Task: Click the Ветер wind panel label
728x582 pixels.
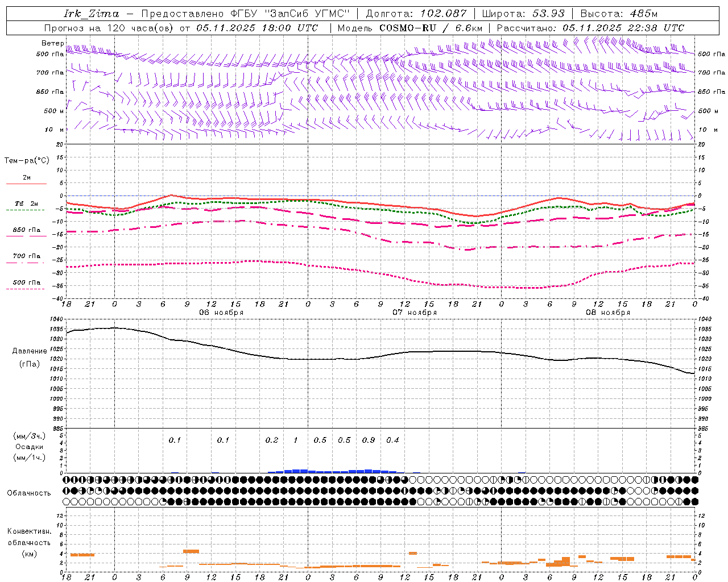Action: pos(53,43)
